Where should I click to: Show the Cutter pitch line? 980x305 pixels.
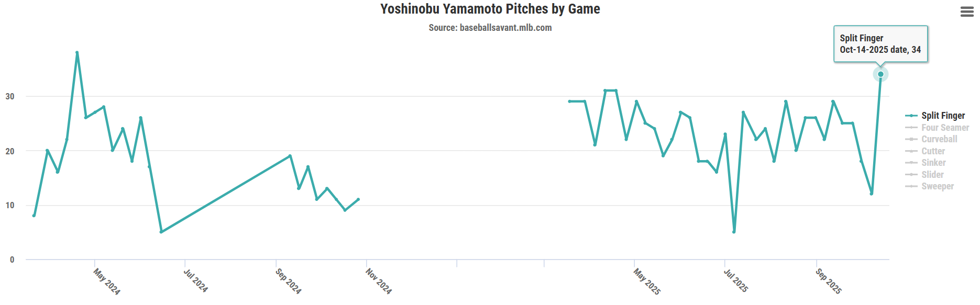933,151
